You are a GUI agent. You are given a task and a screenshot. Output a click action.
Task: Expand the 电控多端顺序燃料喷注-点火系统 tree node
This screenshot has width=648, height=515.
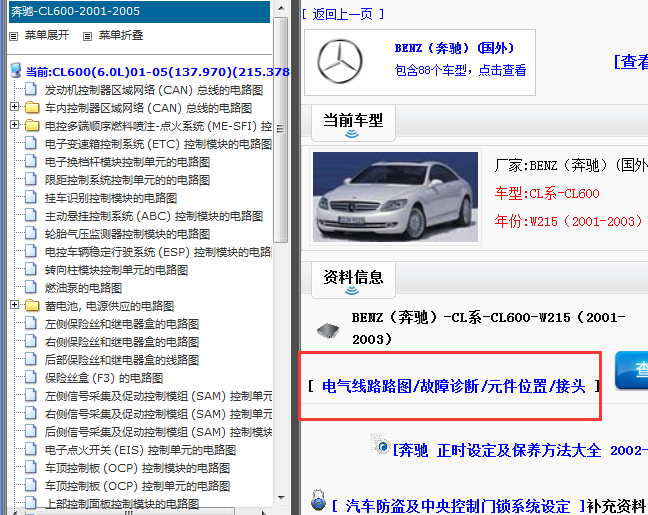(x=14, y=124)
